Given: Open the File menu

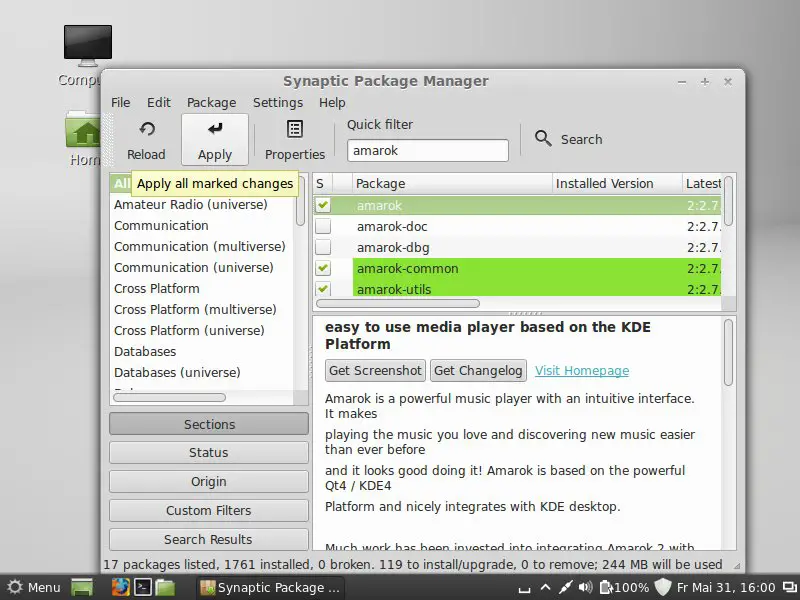Looking at the screenshot, I should (120, 103).
